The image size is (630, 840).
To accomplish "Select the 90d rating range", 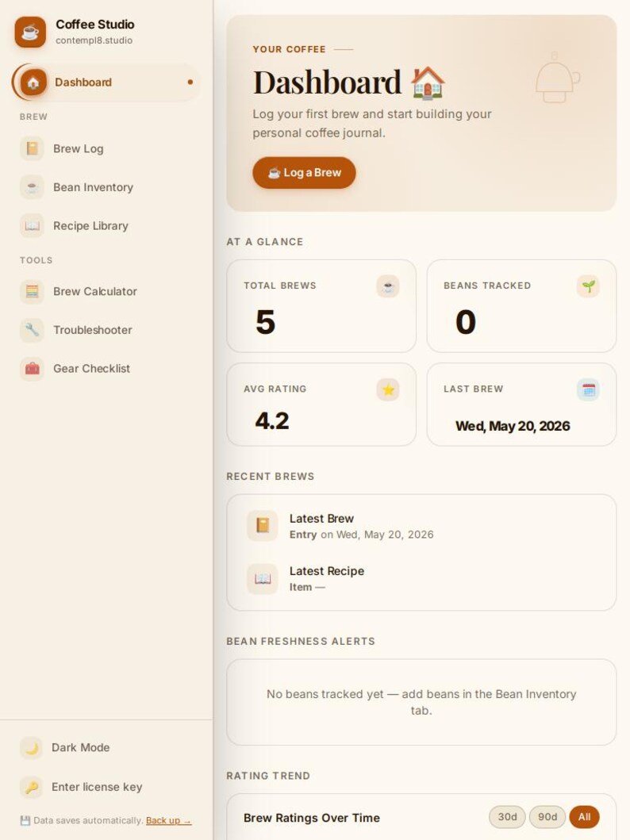I will click(x=547, y=817).
